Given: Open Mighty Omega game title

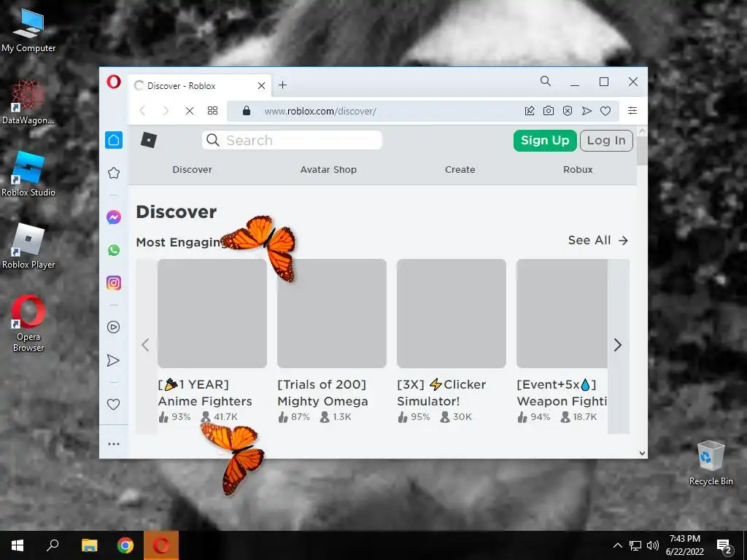Looking at the screenshot, I should (x=322, y=393).
